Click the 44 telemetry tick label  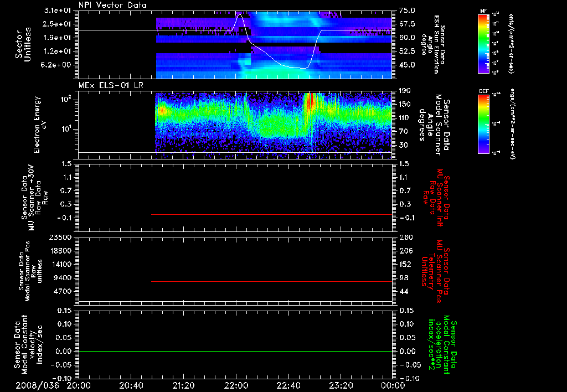(404, 291)
